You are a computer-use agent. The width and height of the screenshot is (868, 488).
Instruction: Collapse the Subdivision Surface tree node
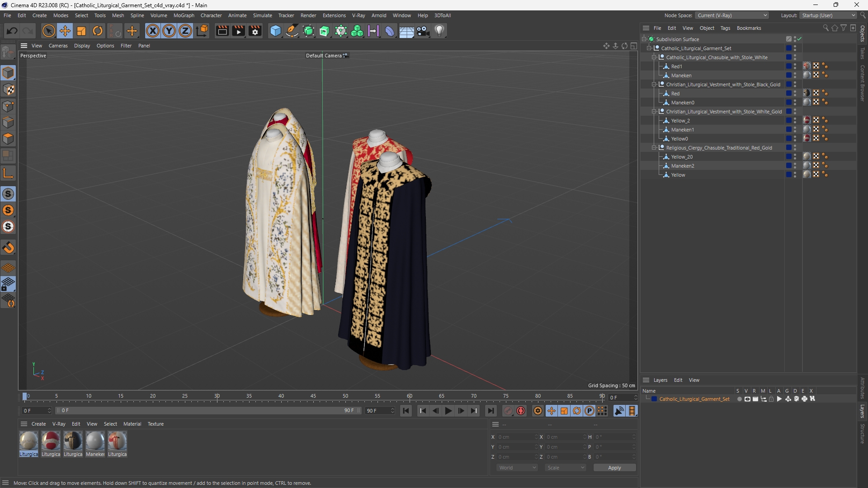click(644, 39)
